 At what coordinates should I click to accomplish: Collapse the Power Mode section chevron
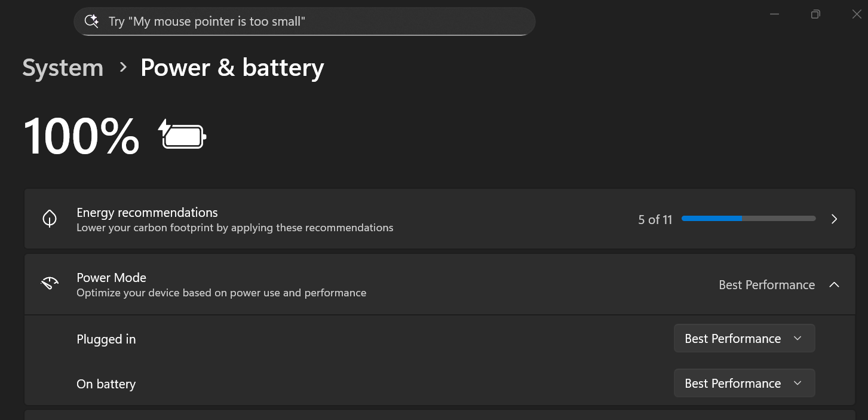834,285
